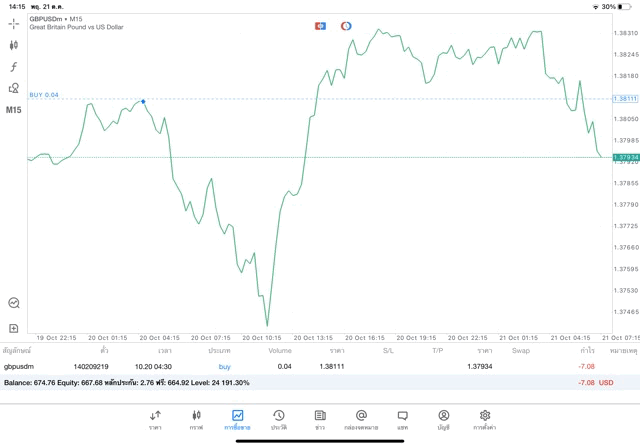Open the history clock tab

click(x=278, y=419)
